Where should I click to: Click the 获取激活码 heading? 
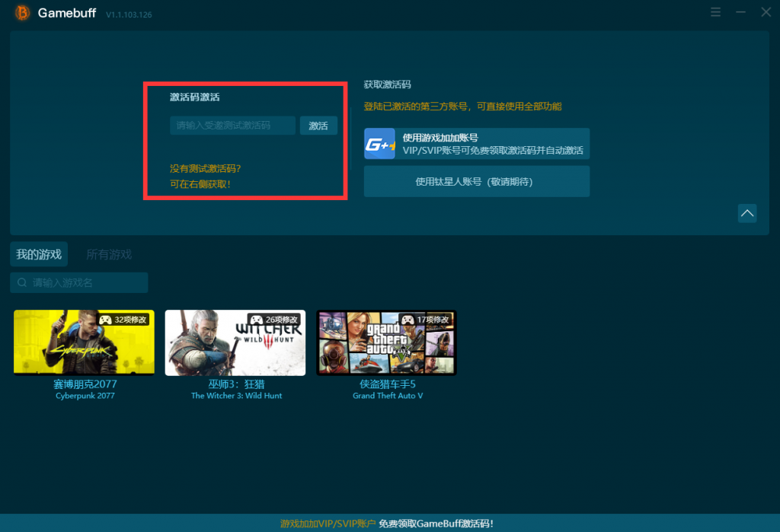[x=387, y=84]
